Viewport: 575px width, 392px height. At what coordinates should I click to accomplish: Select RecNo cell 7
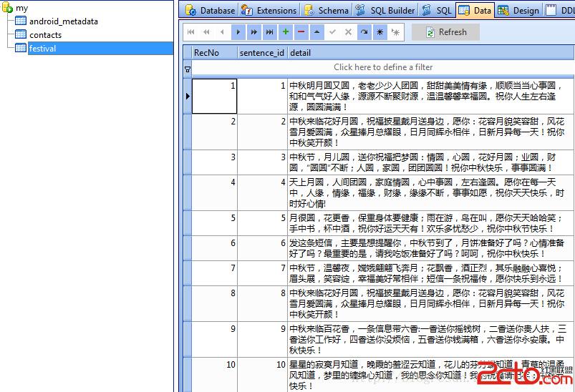[215, 273]
